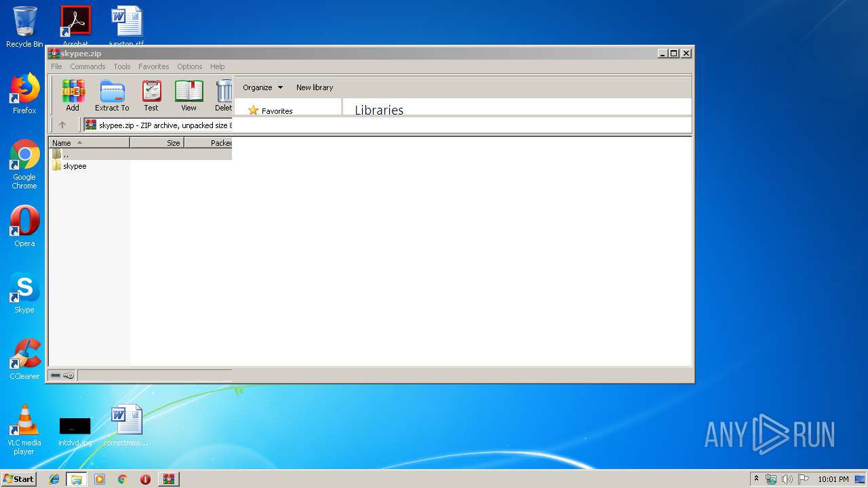Click the network tray icon

771,479
